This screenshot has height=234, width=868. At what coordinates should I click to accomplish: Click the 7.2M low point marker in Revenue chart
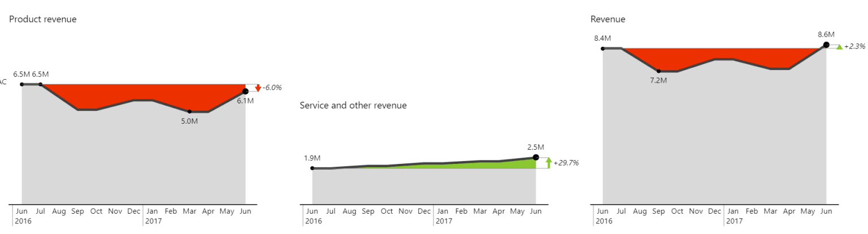point(659,71)
